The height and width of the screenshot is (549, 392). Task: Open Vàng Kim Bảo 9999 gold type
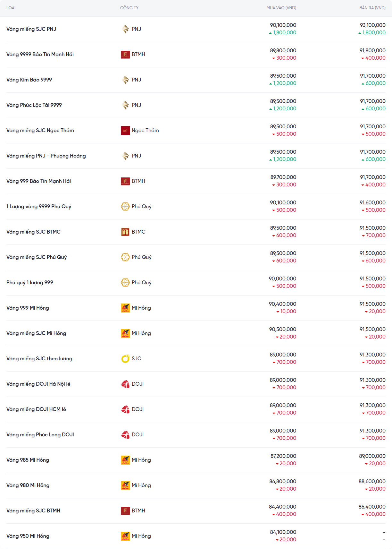click(x=29, y=80)
